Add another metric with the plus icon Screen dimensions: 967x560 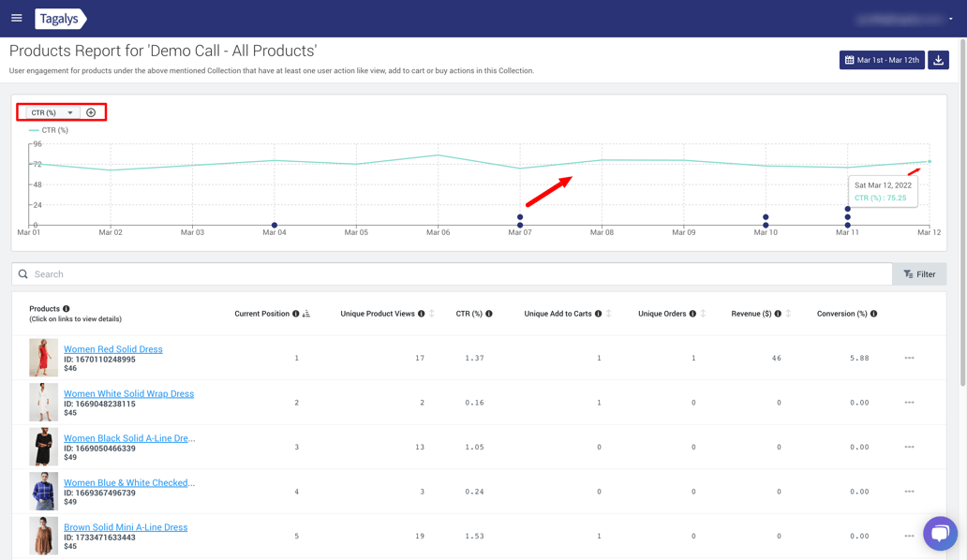pos(91,112)
